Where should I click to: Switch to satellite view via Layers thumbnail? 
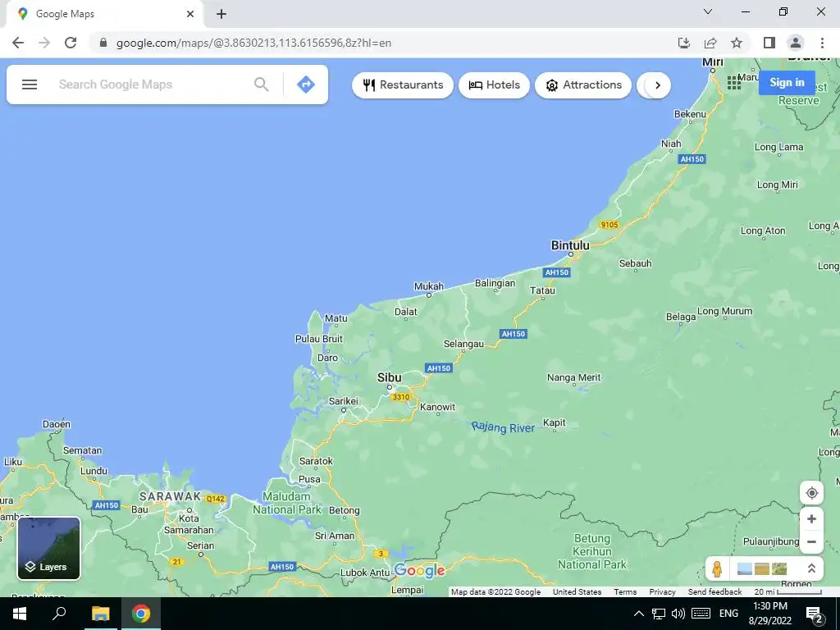(x=48, y=548)
